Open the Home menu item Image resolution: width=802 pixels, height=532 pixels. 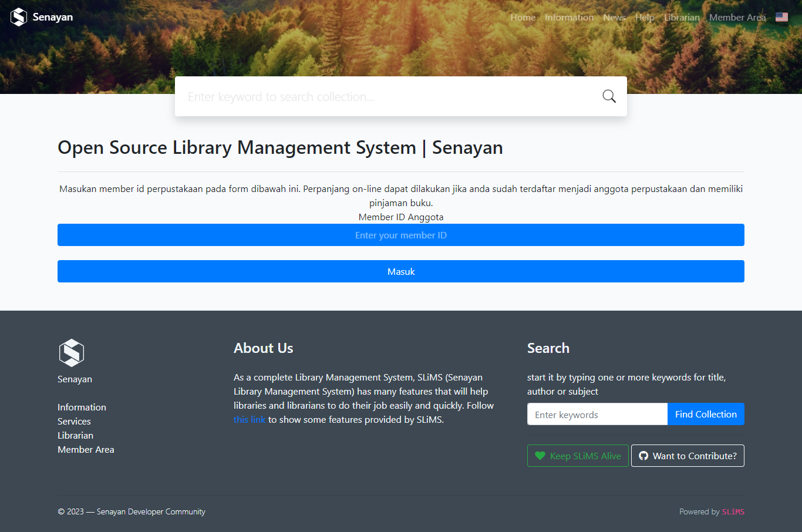523,18
